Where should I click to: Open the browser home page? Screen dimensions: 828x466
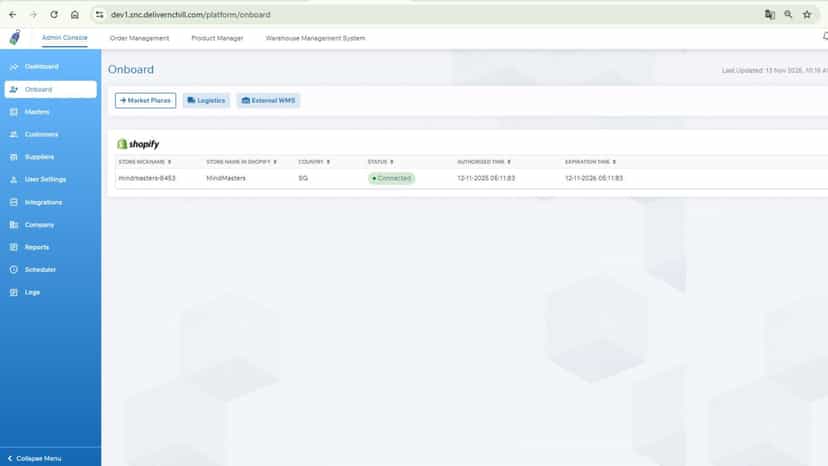(x=74, y=15)
